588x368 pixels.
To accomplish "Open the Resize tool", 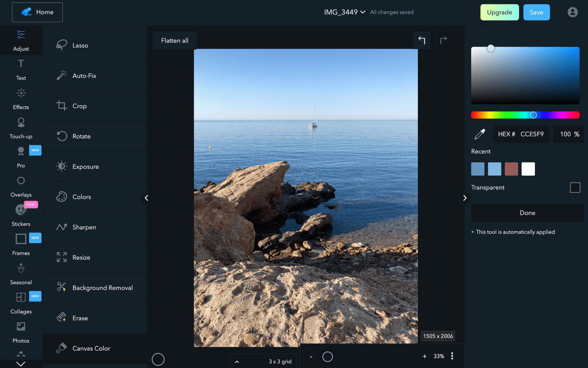I will (x=95, y=258).
